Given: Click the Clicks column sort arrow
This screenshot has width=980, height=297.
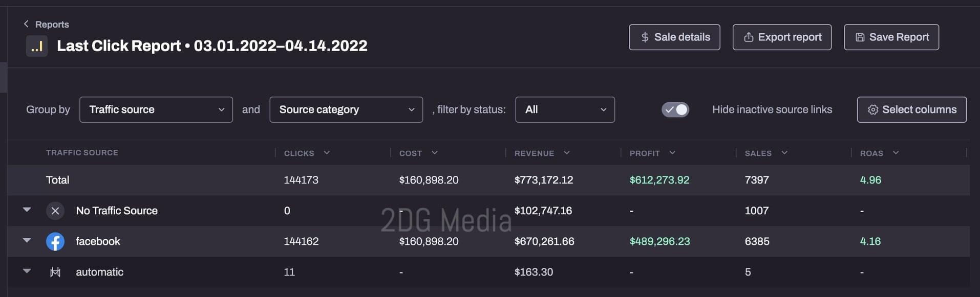Looking at the screenshot, I should (327, 153).
